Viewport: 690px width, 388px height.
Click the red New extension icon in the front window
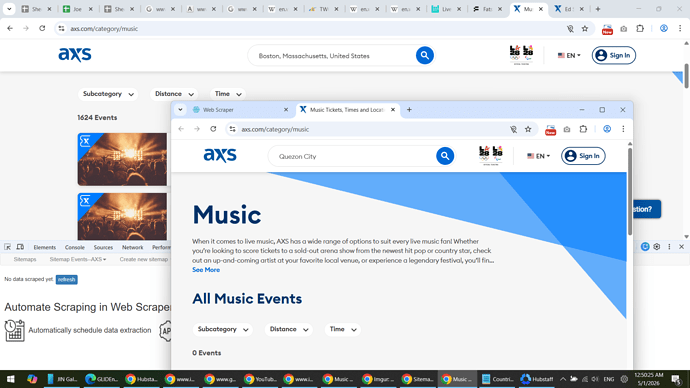551,130
